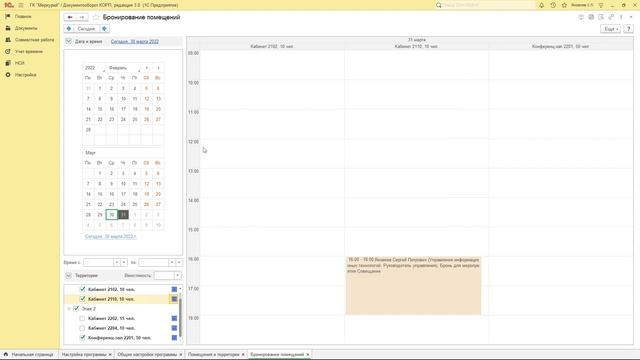Open the Еще dropdown menu
Image resolution: width=640 pixels, height=360 pixels.
pyautogui.click(x=611, y=29)
